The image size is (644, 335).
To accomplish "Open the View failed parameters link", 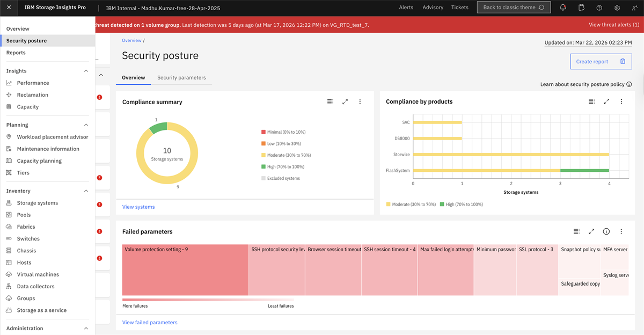I will point(150,322).
